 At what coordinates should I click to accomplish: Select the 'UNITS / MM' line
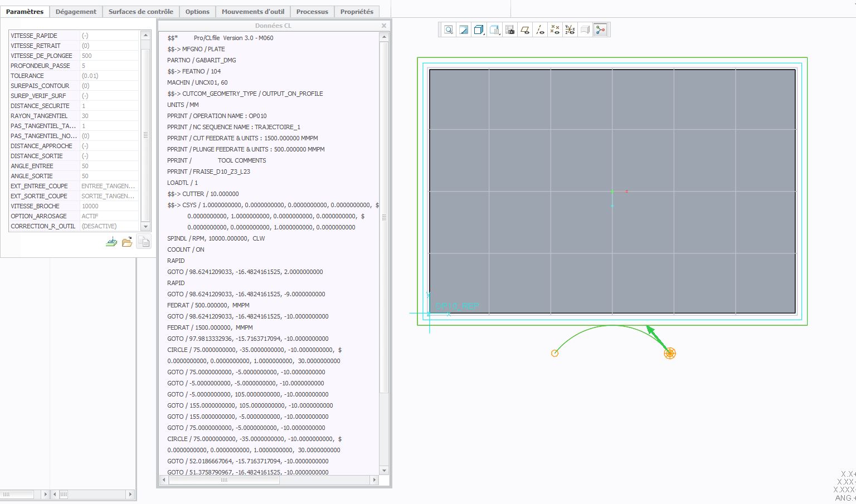(183, 105)
